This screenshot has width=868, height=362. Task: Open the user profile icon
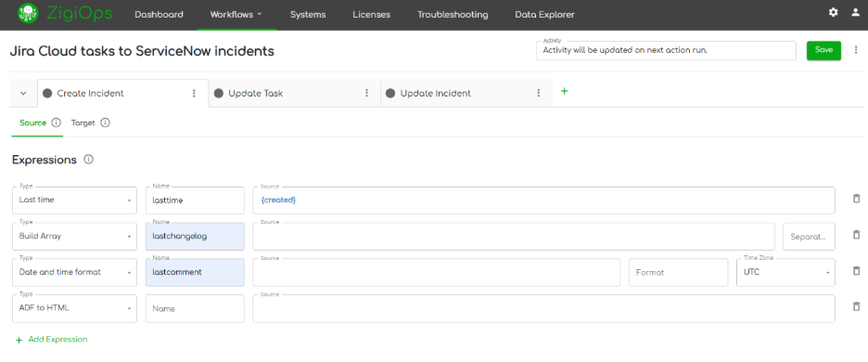(x=855, y=12)
